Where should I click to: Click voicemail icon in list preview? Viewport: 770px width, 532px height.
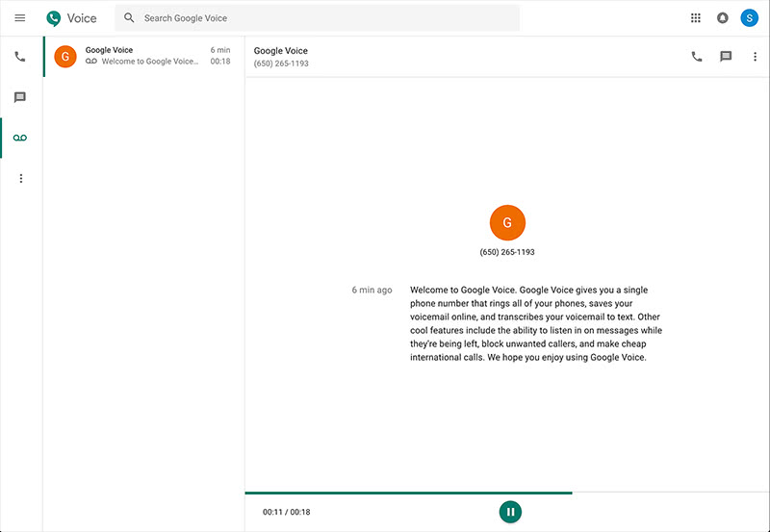(x=91, y=62)
